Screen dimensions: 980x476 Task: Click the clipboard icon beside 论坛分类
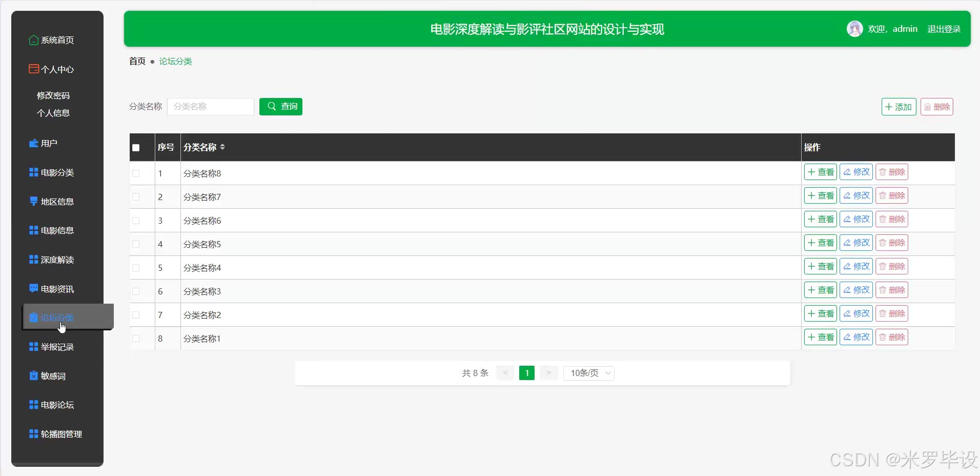[34, 318]
